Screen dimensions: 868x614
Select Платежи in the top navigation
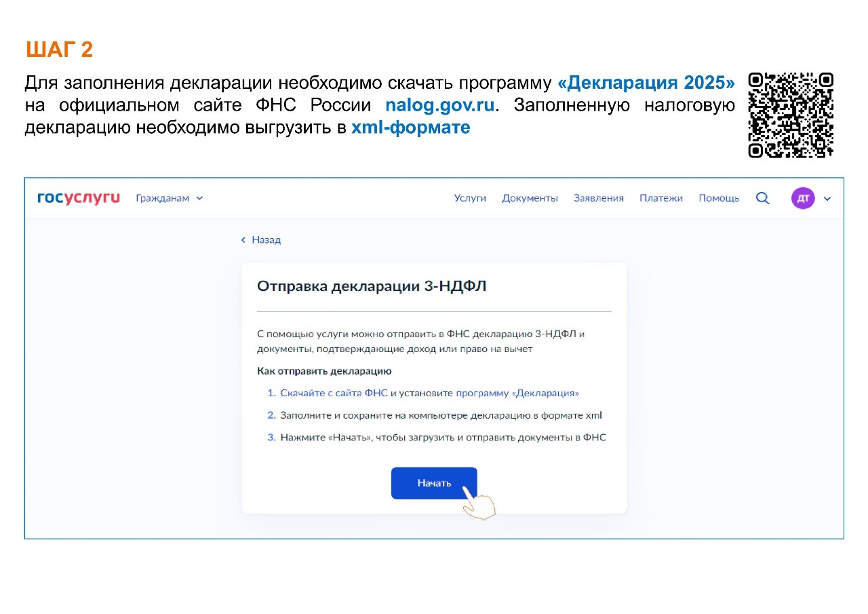tap(660, 198)
